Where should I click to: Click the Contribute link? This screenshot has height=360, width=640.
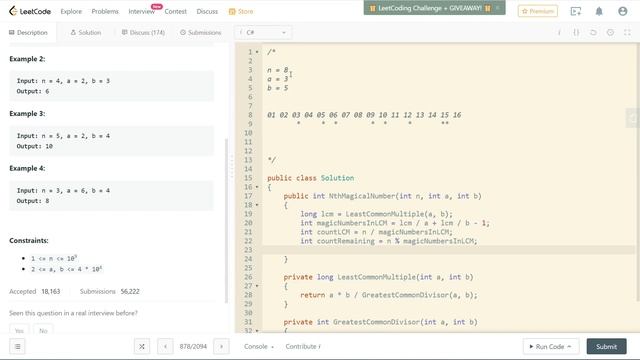pos(303,347)
